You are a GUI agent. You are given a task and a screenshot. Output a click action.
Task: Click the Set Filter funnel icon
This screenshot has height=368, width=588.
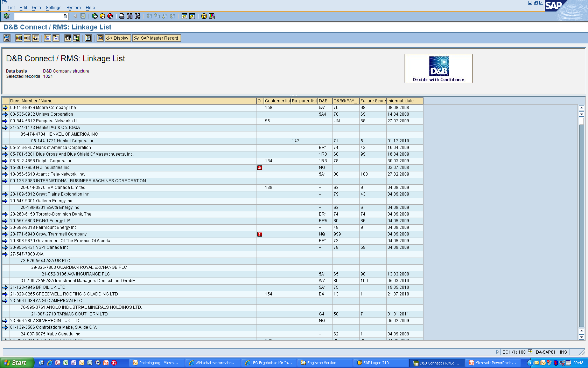68,38
